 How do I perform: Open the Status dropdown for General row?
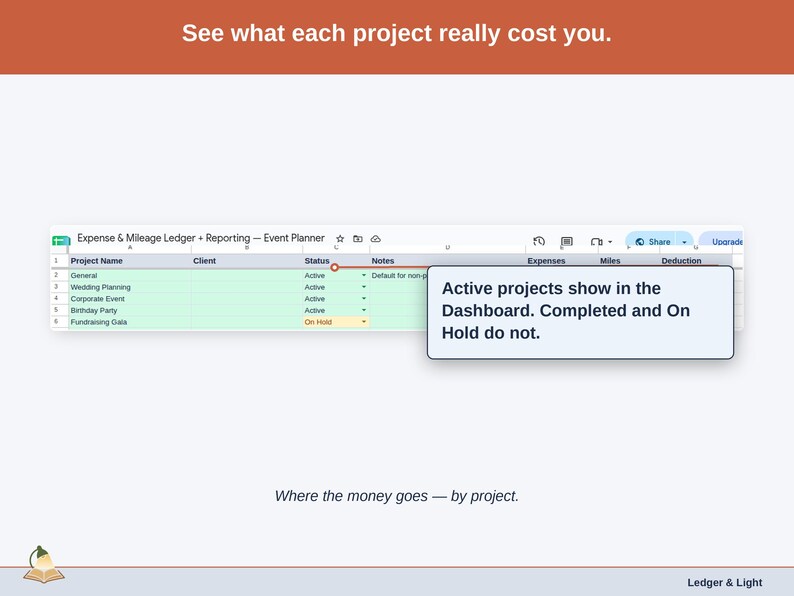click(x=364, y=275)
